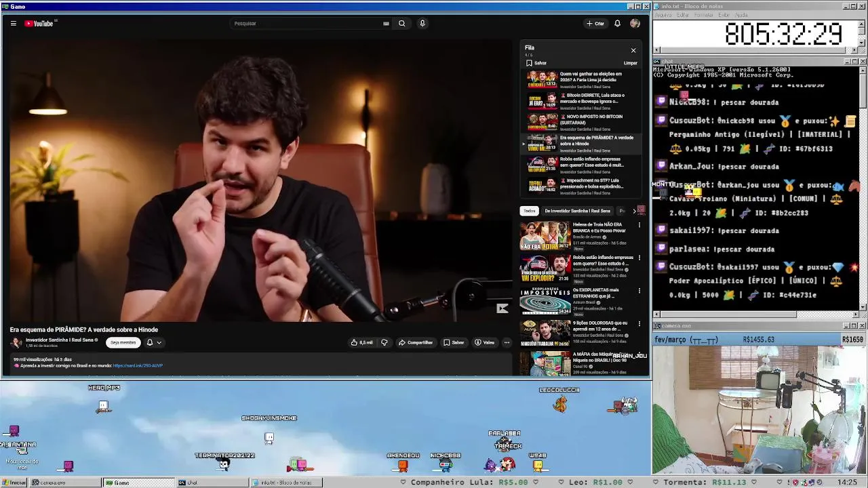Open Ajuda menu in Bloco de notas

741,15
